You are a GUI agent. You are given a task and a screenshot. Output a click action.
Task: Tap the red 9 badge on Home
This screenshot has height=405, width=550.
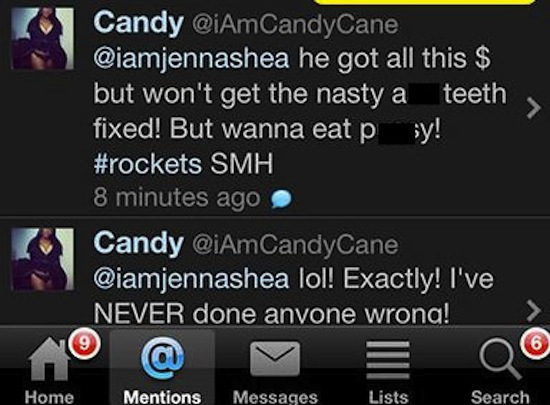84,343
